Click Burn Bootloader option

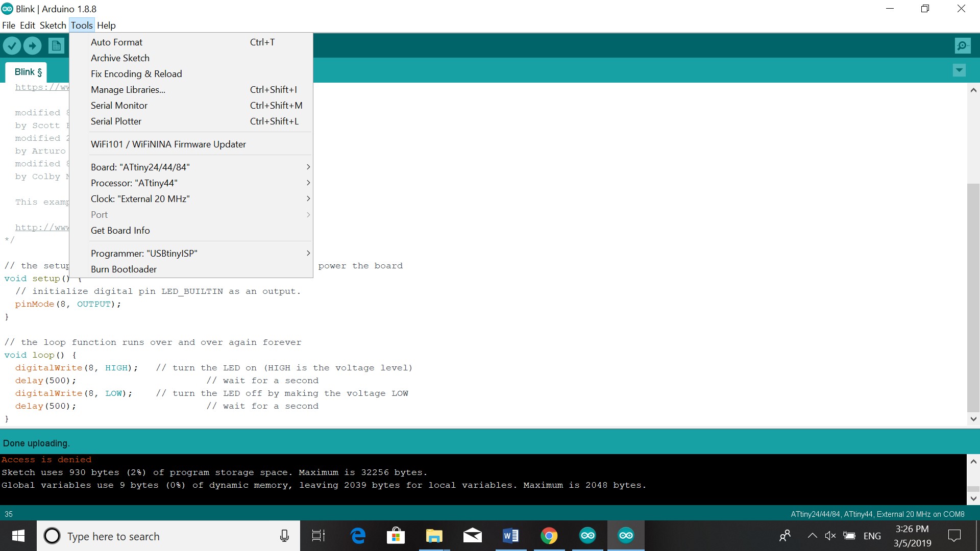coord(124,269)
